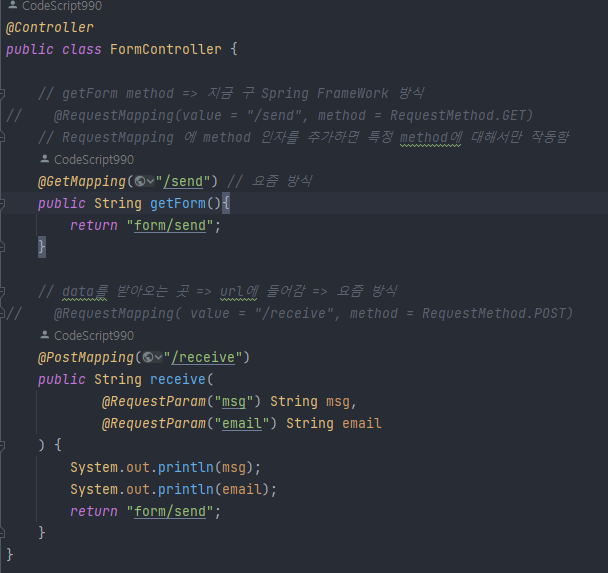The width and height of the screenshot is (608, 573).
Task: Follow the "form/send" link in receive's return
Action: [170, 511]
